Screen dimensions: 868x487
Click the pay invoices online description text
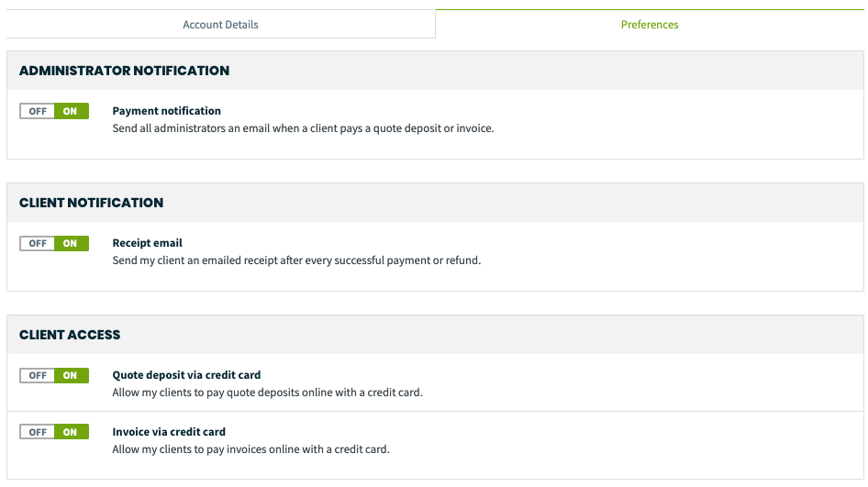tap(250, 449)
